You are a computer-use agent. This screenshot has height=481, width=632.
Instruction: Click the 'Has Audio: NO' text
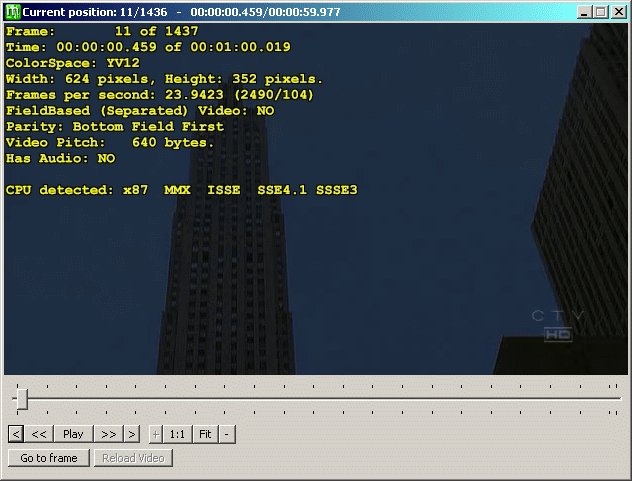click(60, 158)
